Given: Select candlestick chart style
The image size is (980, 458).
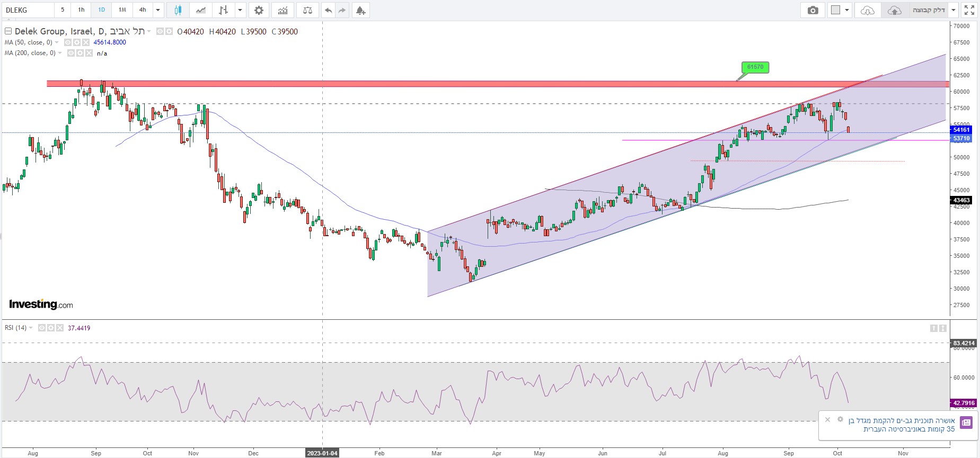Looking at the screenshot, I should click(x=178, y=10).
